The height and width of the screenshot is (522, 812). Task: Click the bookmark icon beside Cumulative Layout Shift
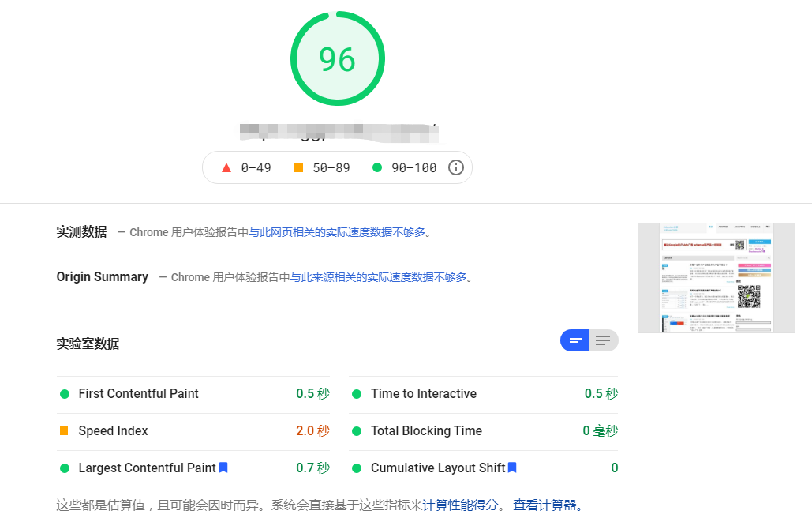coord(512,468)
